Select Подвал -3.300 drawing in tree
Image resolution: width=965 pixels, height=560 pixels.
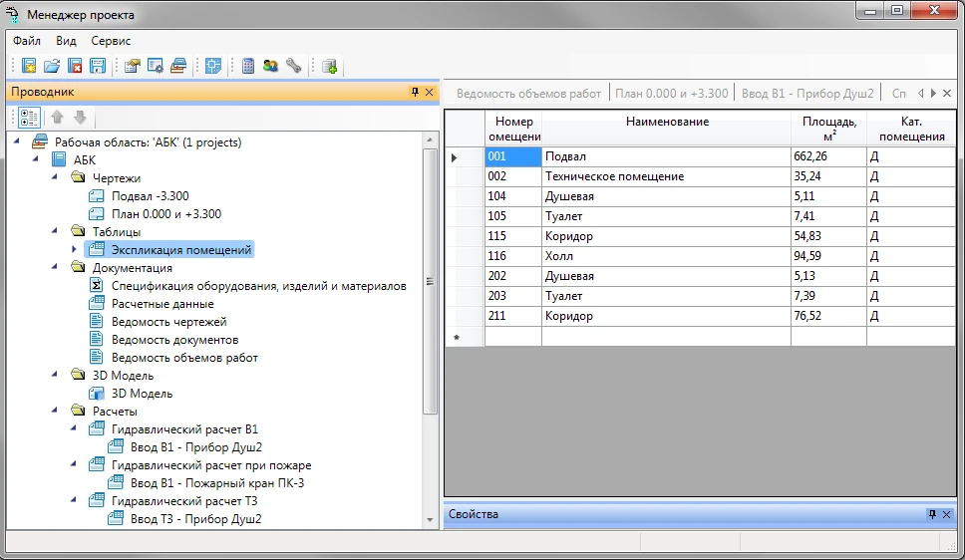point(150,196)
